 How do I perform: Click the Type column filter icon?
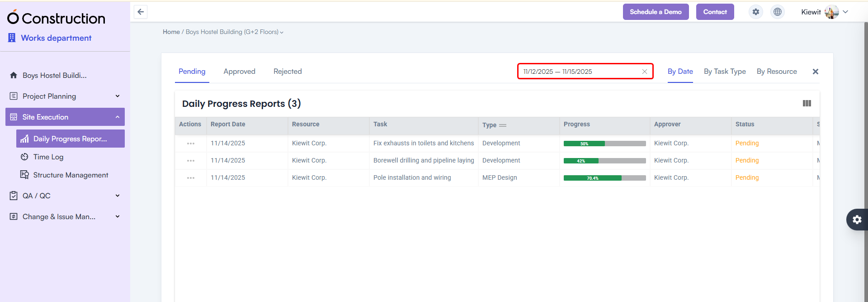(503, 125)
